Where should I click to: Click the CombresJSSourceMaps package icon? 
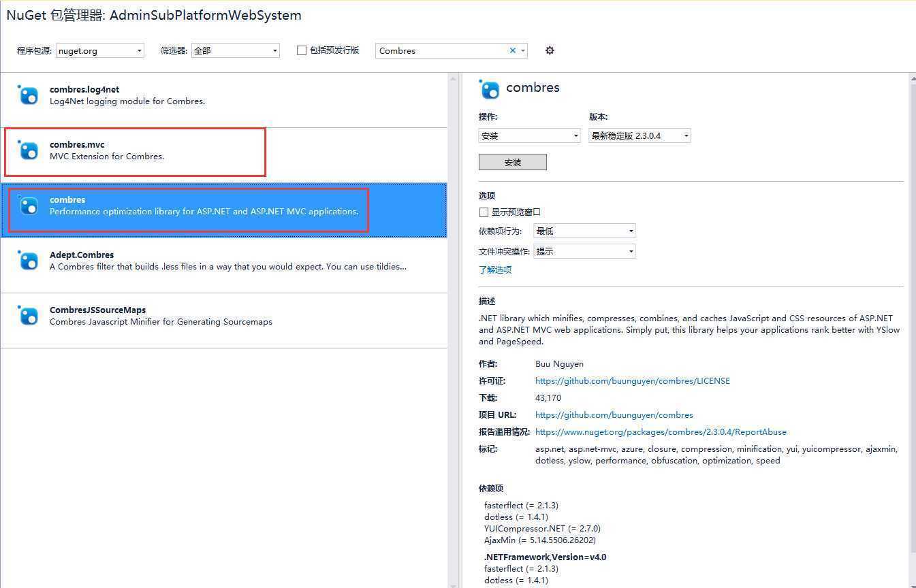point(28,315)
